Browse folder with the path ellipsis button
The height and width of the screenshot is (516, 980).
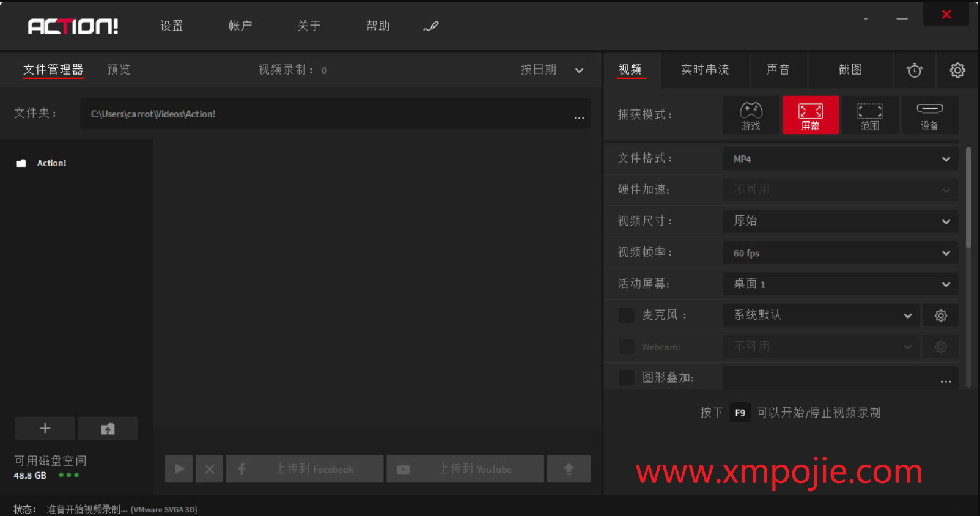coord(579,116)
